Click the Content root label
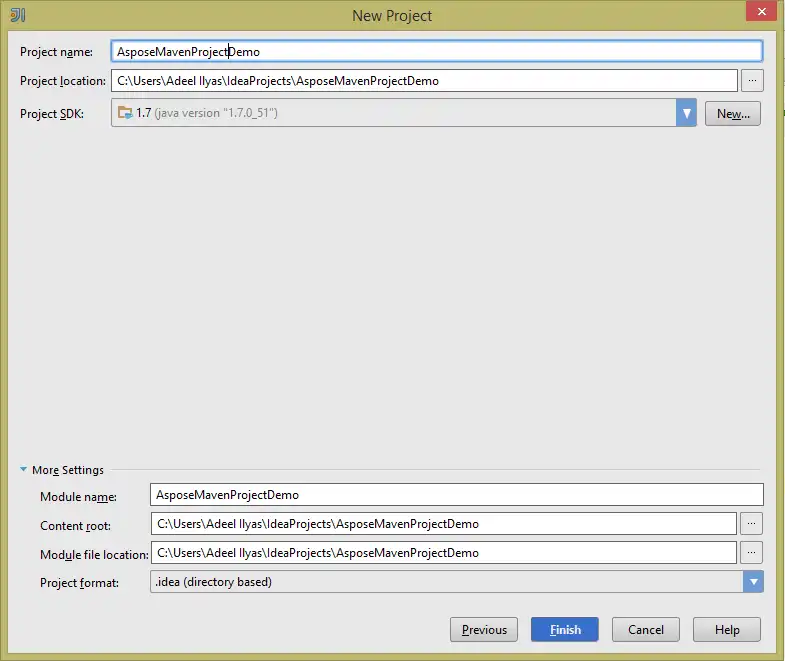 [x=76, y=526]
